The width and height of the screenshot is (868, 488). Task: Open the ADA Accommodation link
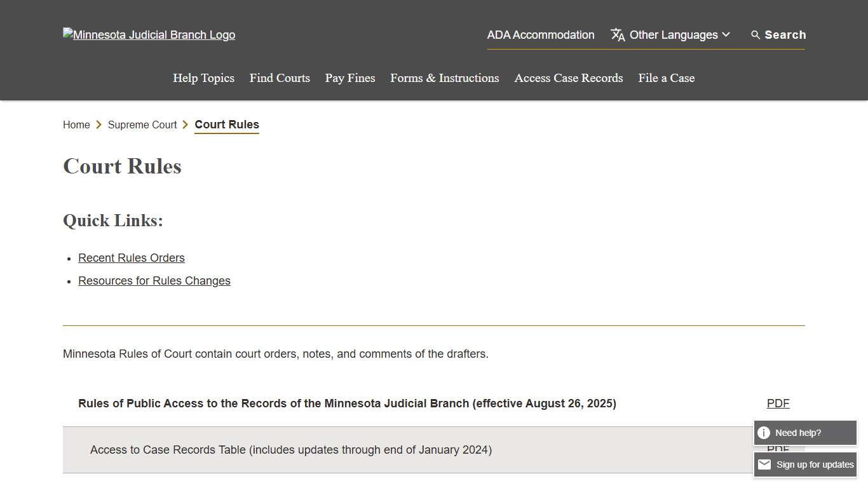[x=541, y=35]
